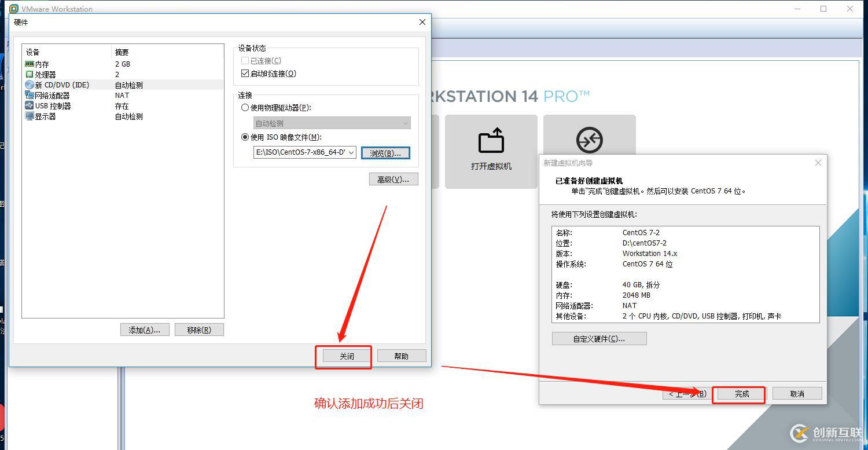Image resolution: width=868 pixels, height=450 pixels.
Task: Click the VMware Workstation title bar icon
Action: coord(14,9)
